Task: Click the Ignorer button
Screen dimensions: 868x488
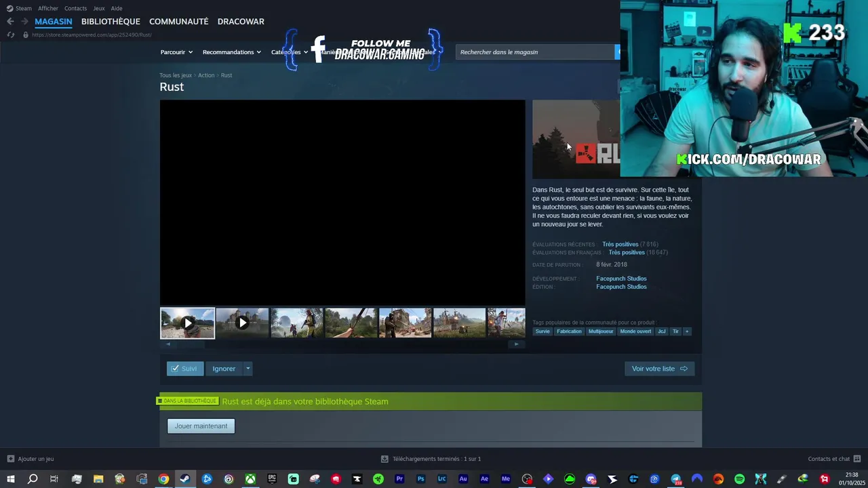Action: pos(224,369)
